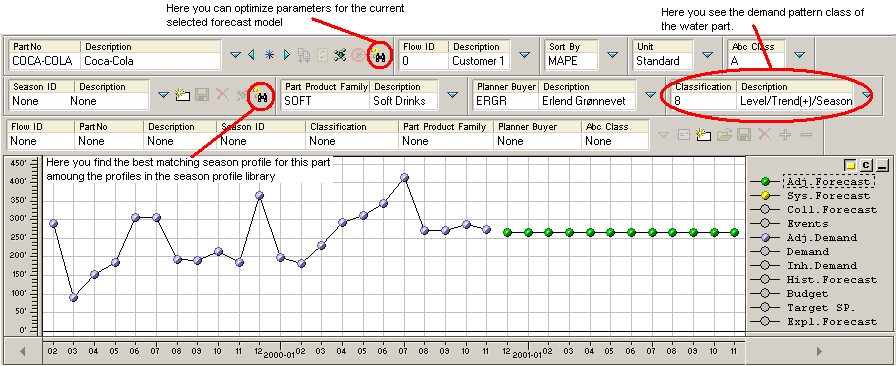The image size is (896, 366).
Task: Click the C legend button
Action: pos(866,165)
